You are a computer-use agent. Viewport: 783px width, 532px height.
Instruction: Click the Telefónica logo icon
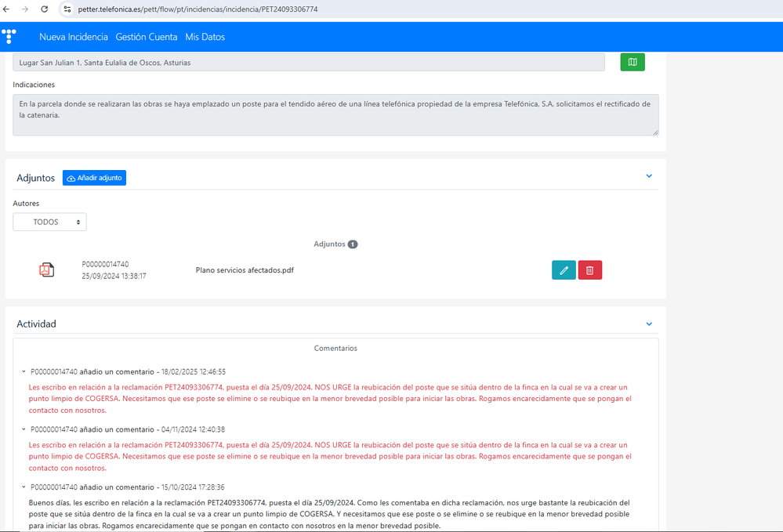9,37
